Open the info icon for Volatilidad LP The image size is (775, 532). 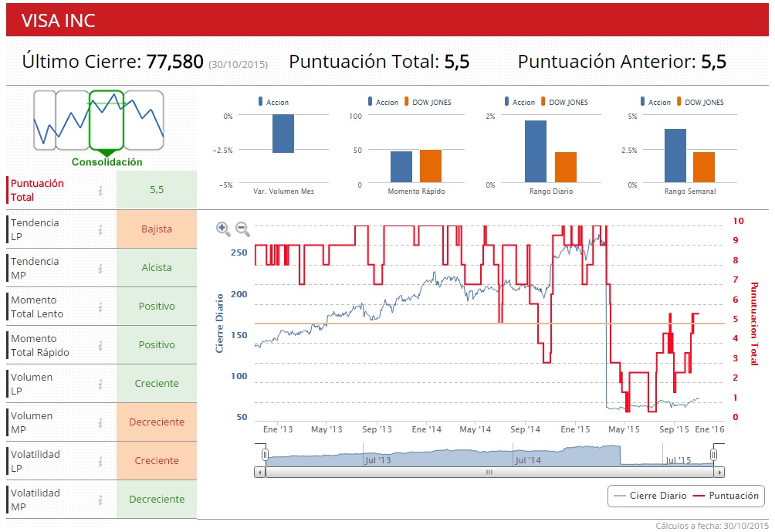pyautogui.click(x=100, y=461)
